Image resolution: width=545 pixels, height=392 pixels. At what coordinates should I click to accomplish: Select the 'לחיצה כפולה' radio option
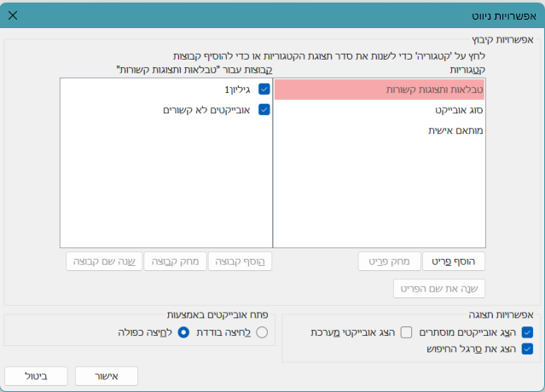tap(183, 331)
